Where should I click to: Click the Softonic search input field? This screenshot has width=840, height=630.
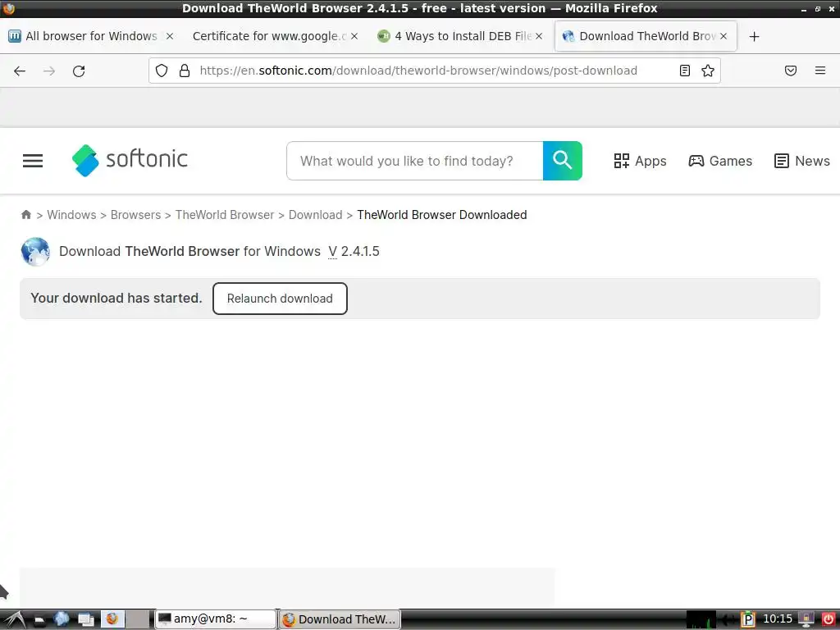[x=415, y=161]
